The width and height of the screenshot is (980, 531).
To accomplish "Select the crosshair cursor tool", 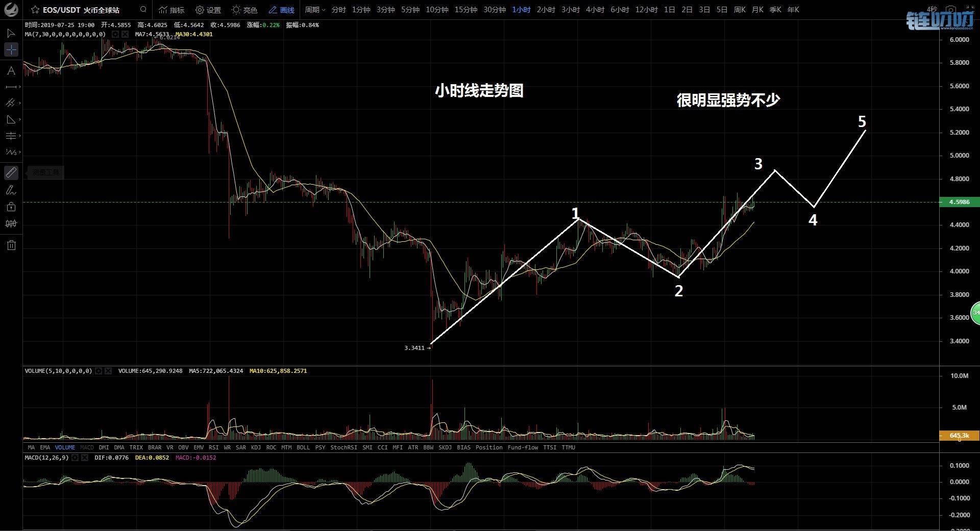I will (x=11, y=50).
